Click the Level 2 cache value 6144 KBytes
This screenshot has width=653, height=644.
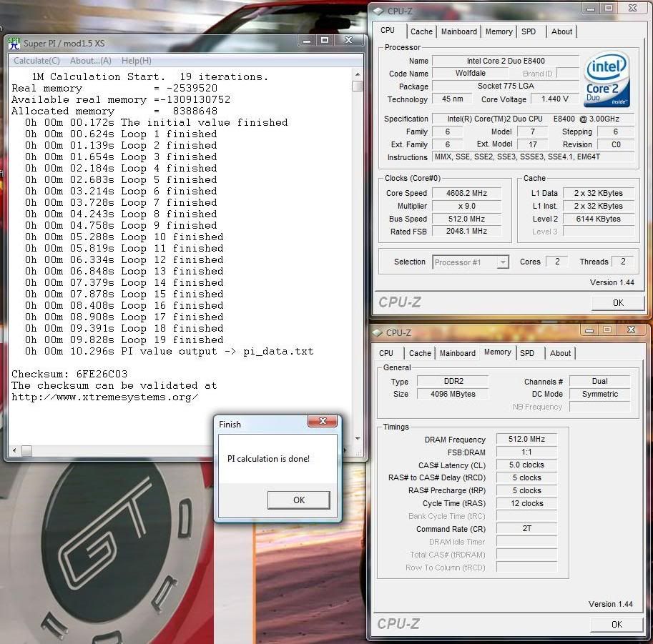click(x=599, y=219)
